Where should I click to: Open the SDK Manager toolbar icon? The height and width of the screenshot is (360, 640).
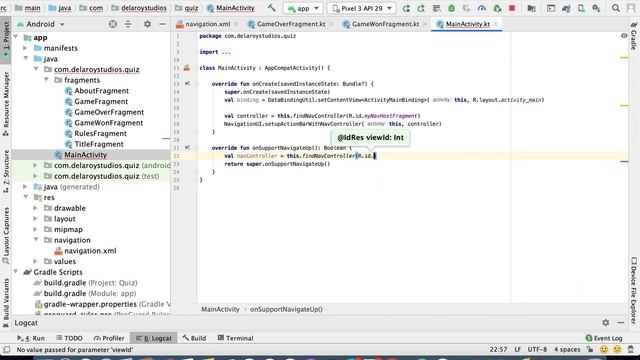pyautogui.click(x=596, y=8)
